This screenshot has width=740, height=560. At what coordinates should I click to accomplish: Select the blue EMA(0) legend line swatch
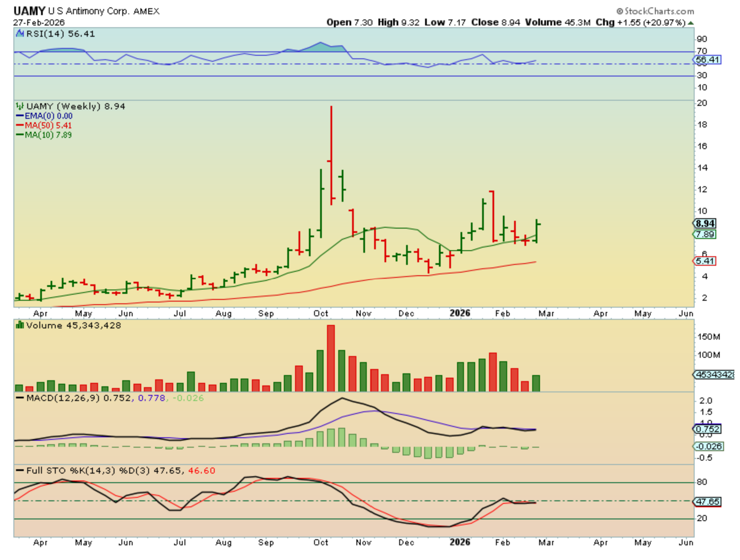pyautogui.click(x=20, y=116)
